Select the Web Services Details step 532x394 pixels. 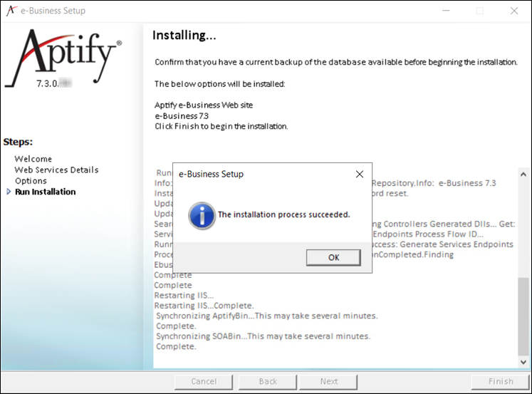point(56,170)
